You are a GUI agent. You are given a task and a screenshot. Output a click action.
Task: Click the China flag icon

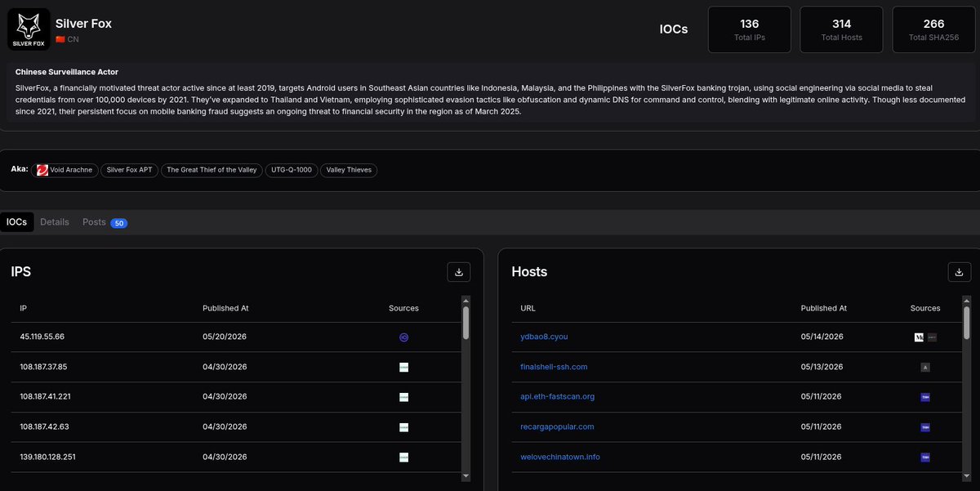tap(60, 39)
